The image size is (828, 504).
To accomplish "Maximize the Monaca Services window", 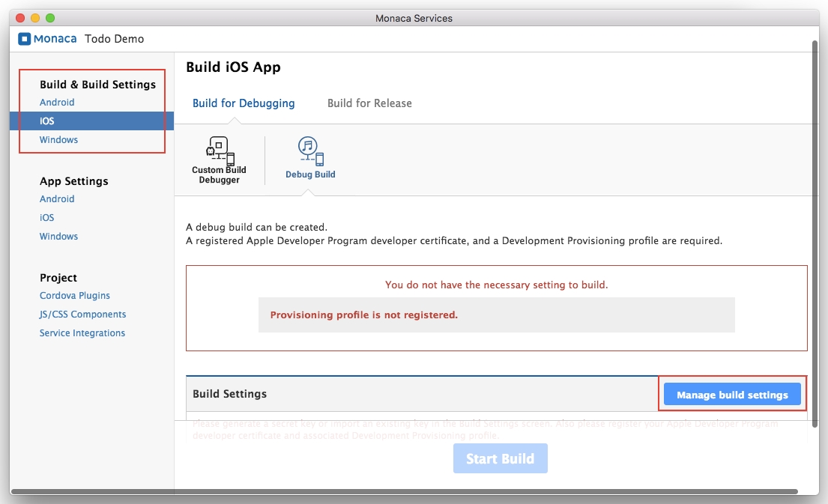I will [x=50, y=18].
